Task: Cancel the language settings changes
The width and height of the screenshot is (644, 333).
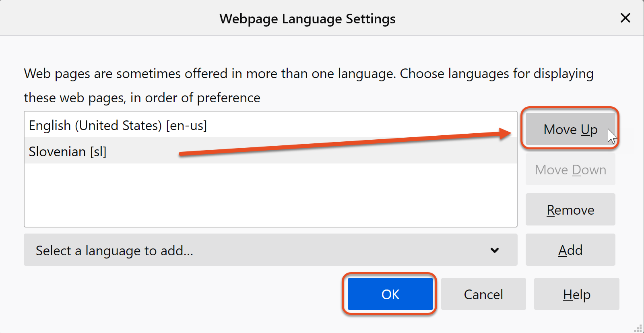Action: pos(483,294)
